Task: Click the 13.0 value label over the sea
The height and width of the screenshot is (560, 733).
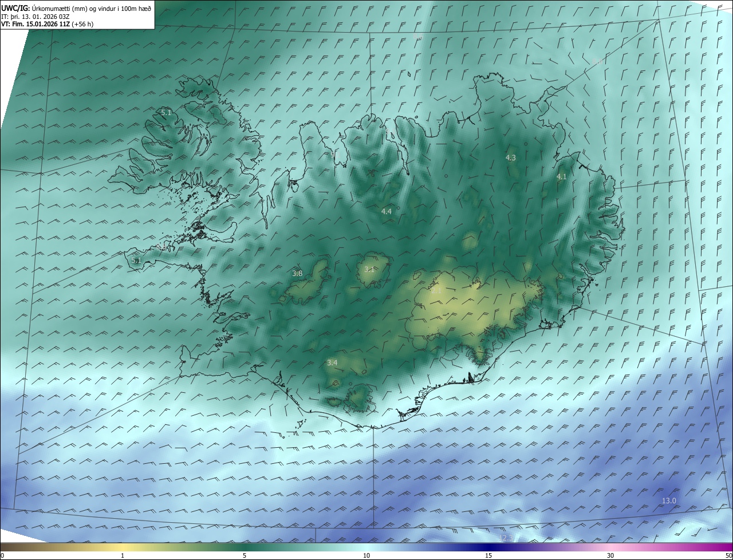Action: click(669, 501)
